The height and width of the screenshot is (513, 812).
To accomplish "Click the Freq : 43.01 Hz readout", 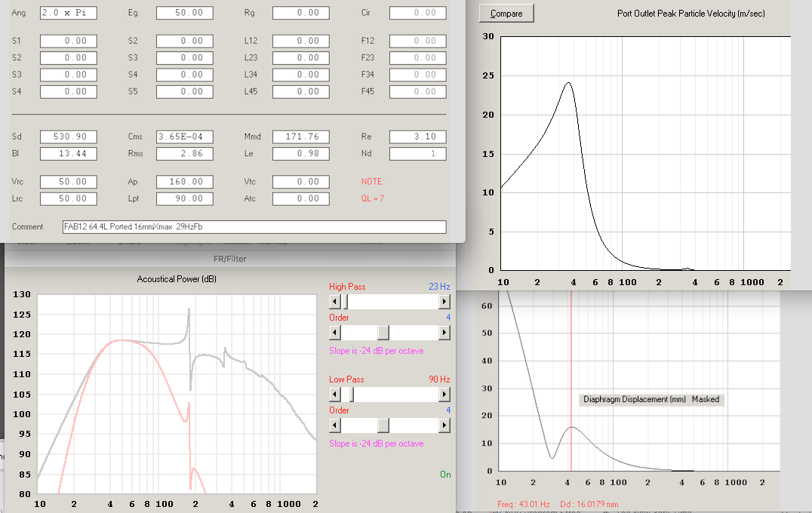I will coord(524,504).
